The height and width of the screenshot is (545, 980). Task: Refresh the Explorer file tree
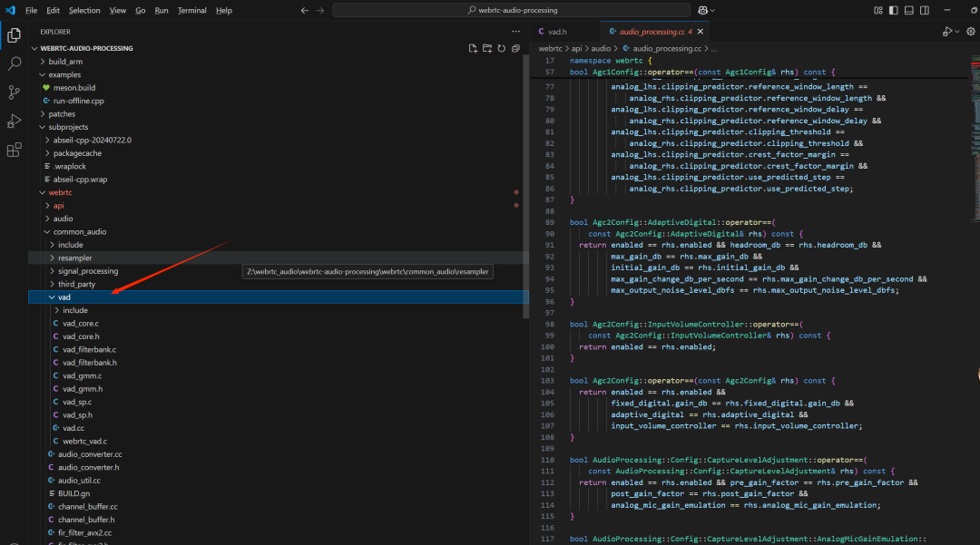click(501, 48)
